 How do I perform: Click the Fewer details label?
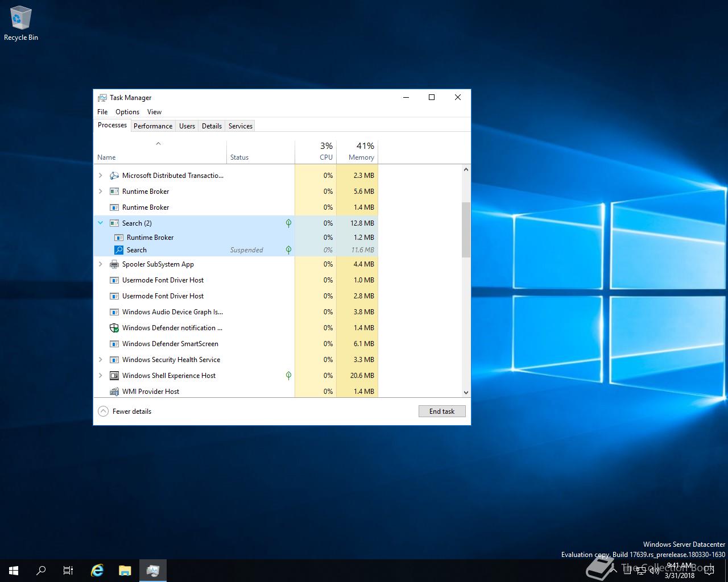[x=132, y=411]
